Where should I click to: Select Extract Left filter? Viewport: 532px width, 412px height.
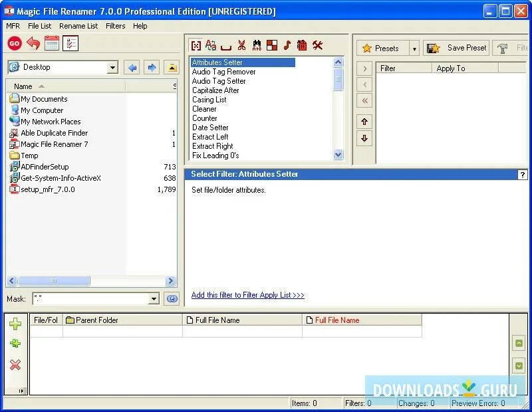pyautogui.click(x=210, y=137)
